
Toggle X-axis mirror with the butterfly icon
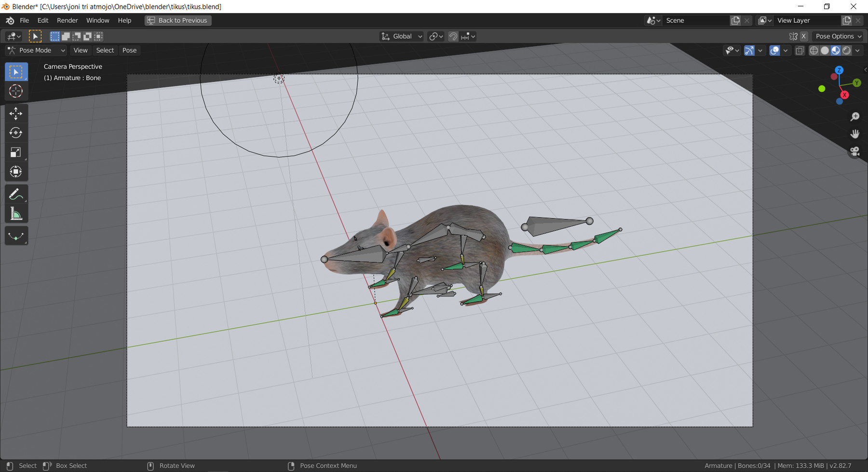coord(793,36)
